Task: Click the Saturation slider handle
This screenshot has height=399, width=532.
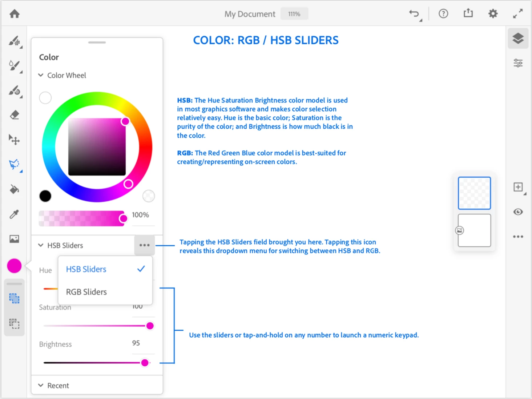Action: click(150, 326)
